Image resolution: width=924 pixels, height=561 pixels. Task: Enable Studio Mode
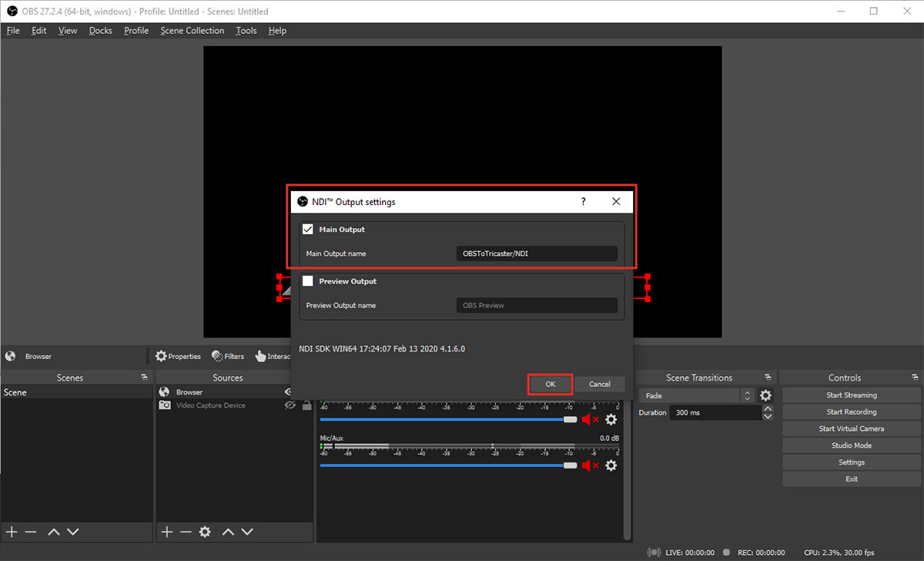[852, 445]
